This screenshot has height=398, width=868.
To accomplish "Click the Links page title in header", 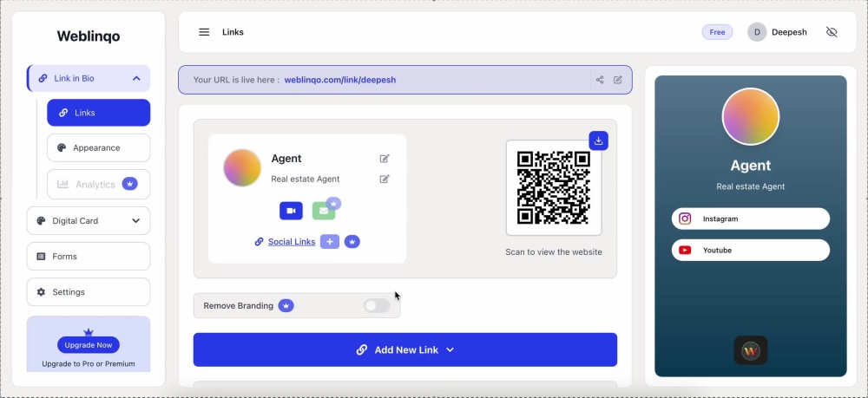I will pyautogui.click(x=233, y=32).
